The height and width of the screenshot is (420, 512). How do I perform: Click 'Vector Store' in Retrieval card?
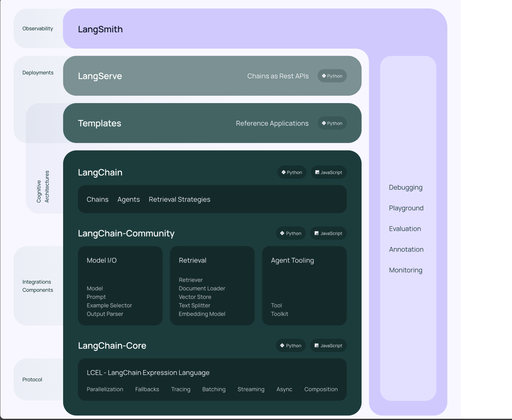point(195,297)
